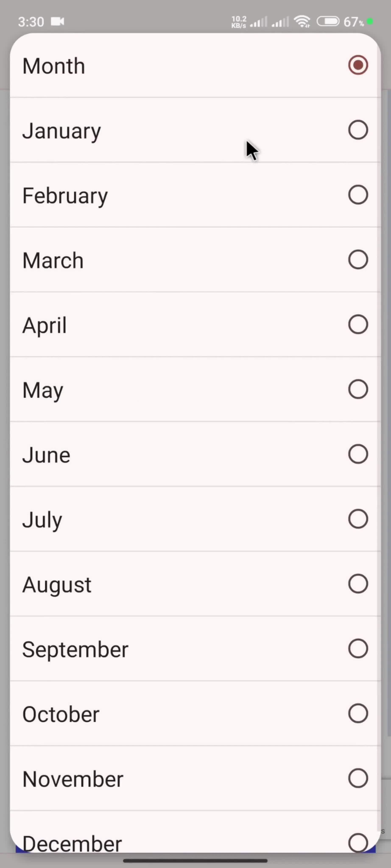391x868 pixels.
Task: Pick the March radio button
Action: 358,260
